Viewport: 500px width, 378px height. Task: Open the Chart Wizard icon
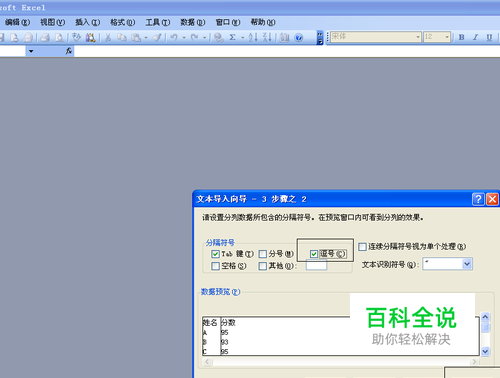tap(284, 37)
